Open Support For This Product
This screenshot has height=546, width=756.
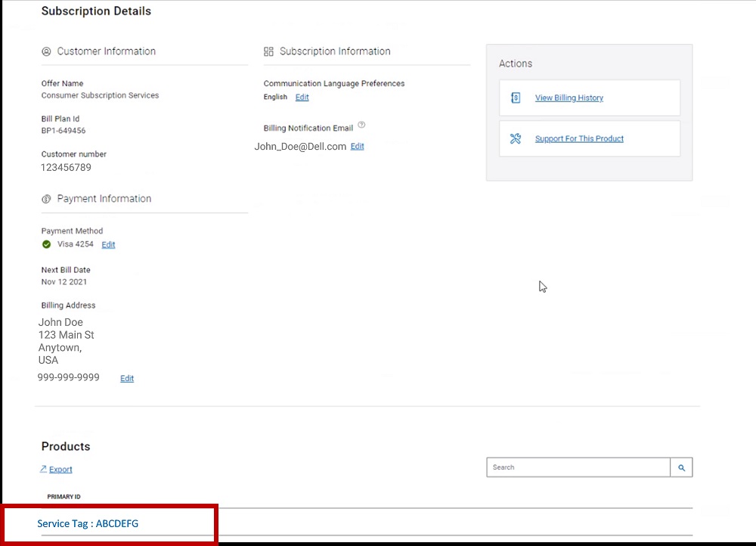[x=579, y=138]
